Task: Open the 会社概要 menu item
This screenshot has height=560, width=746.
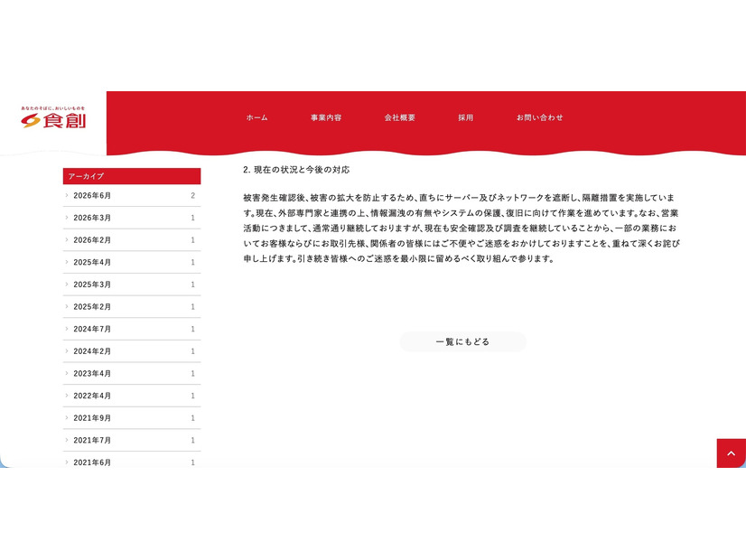Action: coord(399,117)
